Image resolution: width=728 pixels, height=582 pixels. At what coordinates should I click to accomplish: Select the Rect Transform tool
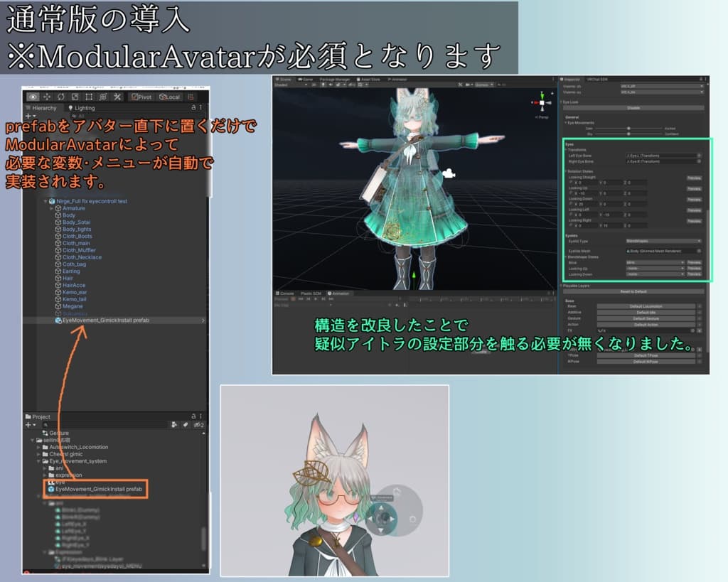point(88,97)
